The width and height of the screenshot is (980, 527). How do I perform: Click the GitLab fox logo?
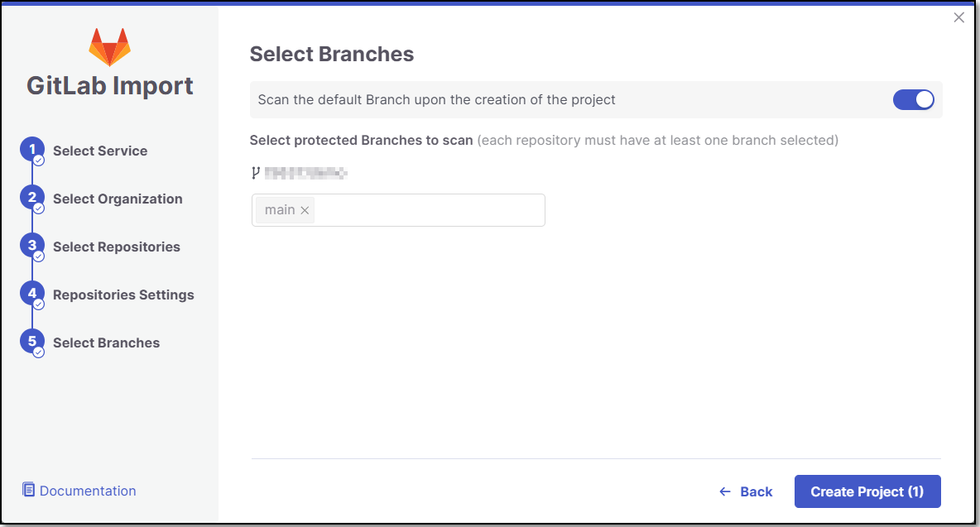click(109, 46)
